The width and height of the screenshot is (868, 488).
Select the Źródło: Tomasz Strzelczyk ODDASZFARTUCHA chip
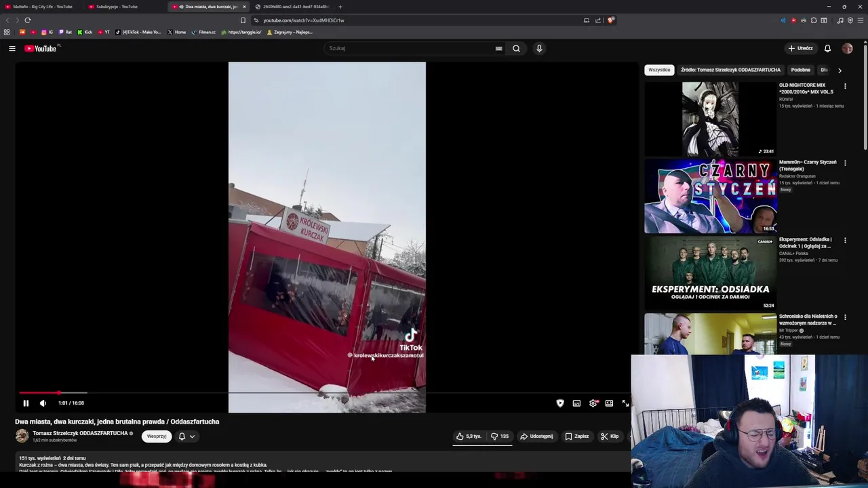[x=730, y=70]
